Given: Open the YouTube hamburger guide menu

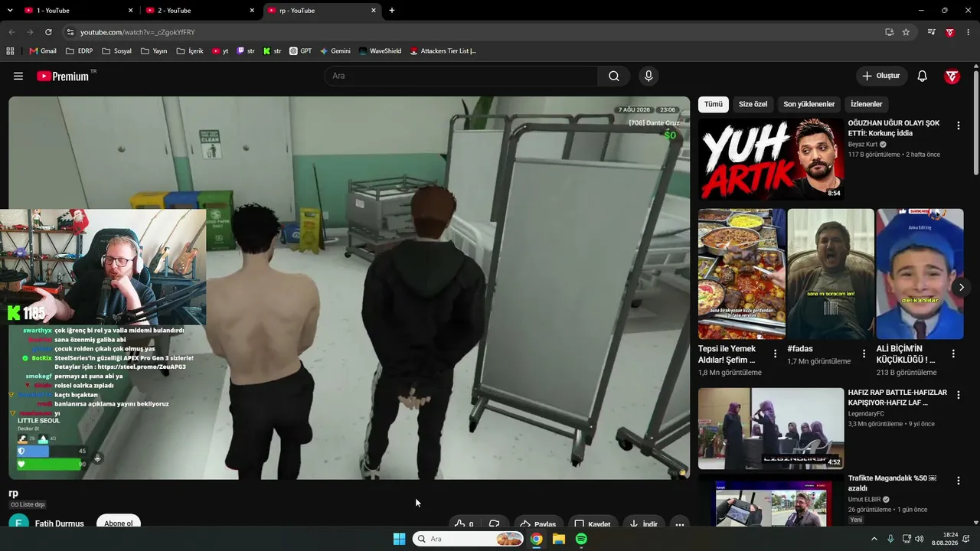Looking at the screenshot, I should 18,76.
